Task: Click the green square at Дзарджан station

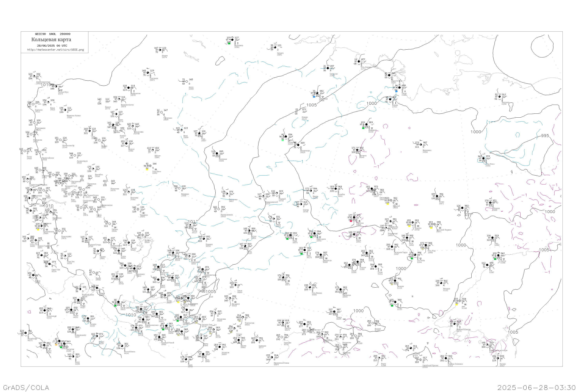Action: click(363, 128)
